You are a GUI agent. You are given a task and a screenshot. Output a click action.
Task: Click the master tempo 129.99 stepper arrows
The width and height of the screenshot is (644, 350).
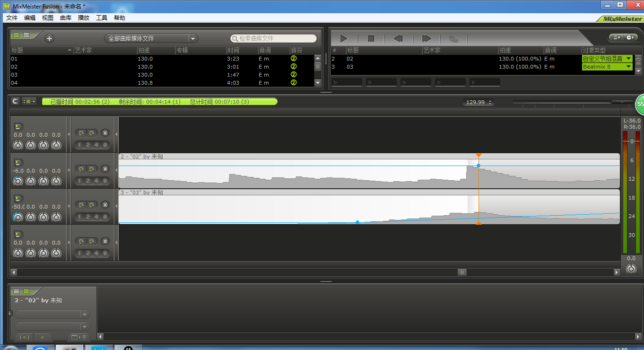[x=490, y=102]
